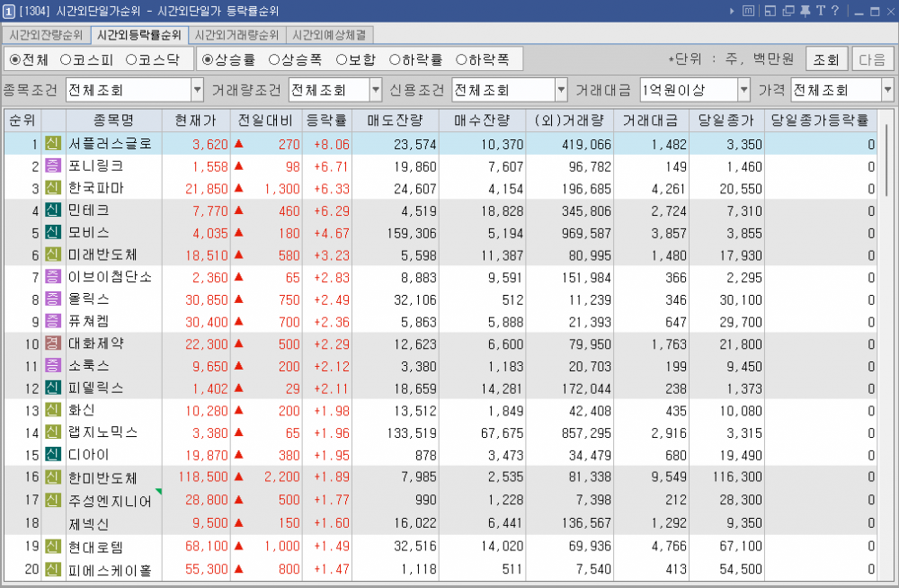This screenshot has height=588, width=899.
Task: Click the T font size icon
Action: click(x=819, y=11)
